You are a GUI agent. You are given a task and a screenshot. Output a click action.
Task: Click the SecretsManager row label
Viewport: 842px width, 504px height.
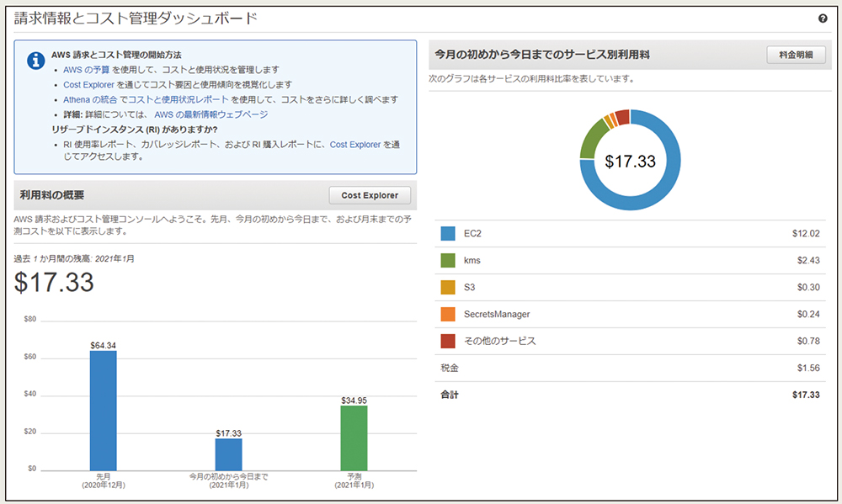(x=497, y=314)
